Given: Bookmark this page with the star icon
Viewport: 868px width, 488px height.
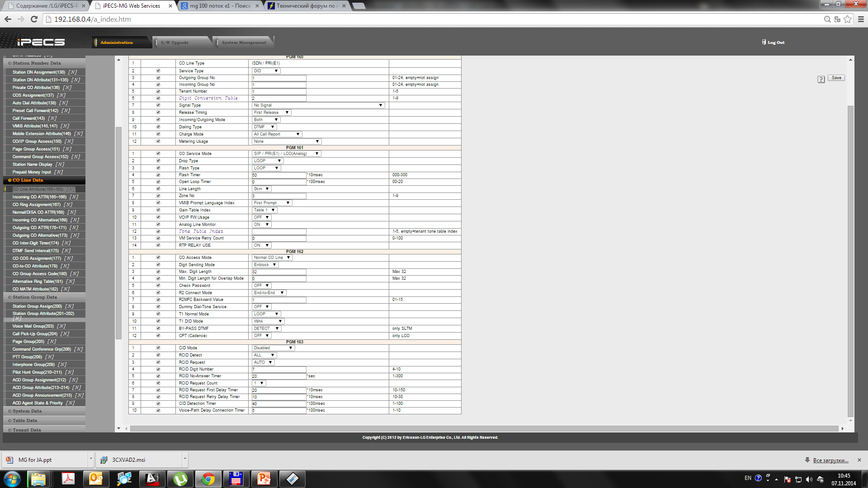Looking at the screenshot, I should pos(848,19).
